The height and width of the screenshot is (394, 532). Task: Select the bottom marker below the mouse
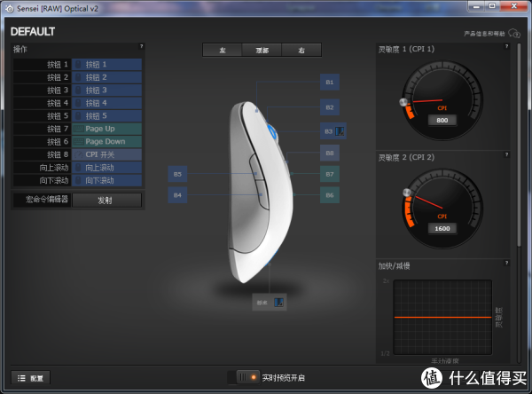270,303
